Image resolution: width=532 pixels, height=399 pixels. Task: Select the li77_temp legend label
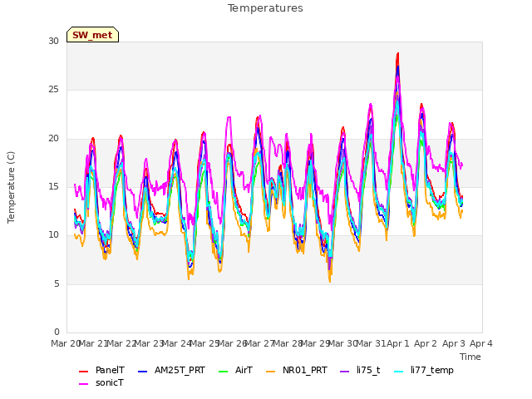[x=432, y=371]
